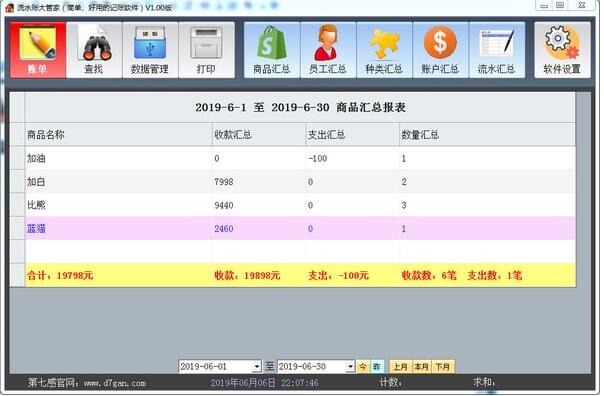Click the row header of 加油 row
The image size is (604, 396).
[x=18, y=158]
